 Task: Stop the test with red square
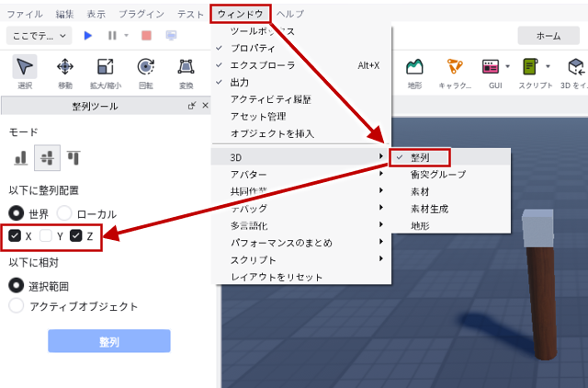(x=146, y=36)
